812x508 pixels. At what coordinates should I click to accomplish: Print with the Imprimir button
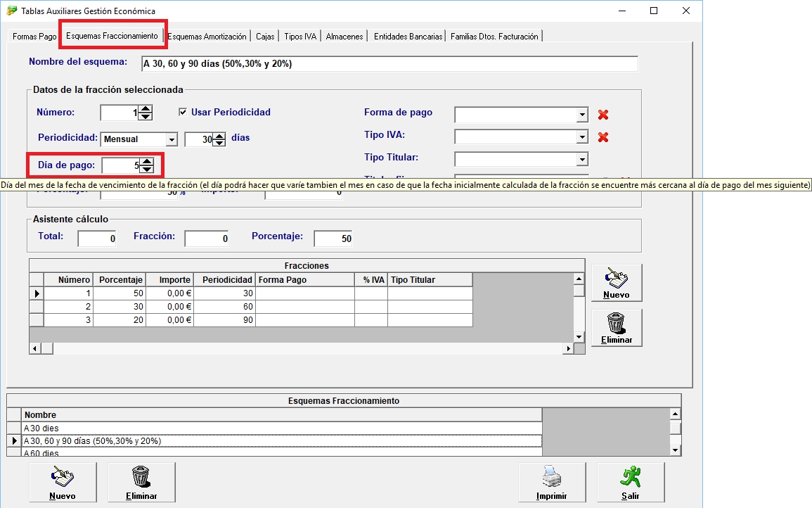(x=552, y=483)
